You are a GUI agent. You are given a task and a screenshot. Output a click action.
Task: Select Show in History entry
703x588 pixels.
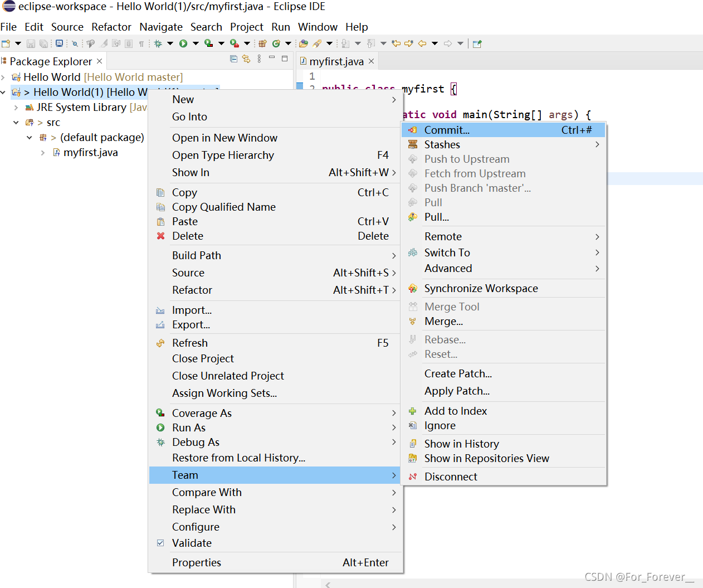(504, 444)
